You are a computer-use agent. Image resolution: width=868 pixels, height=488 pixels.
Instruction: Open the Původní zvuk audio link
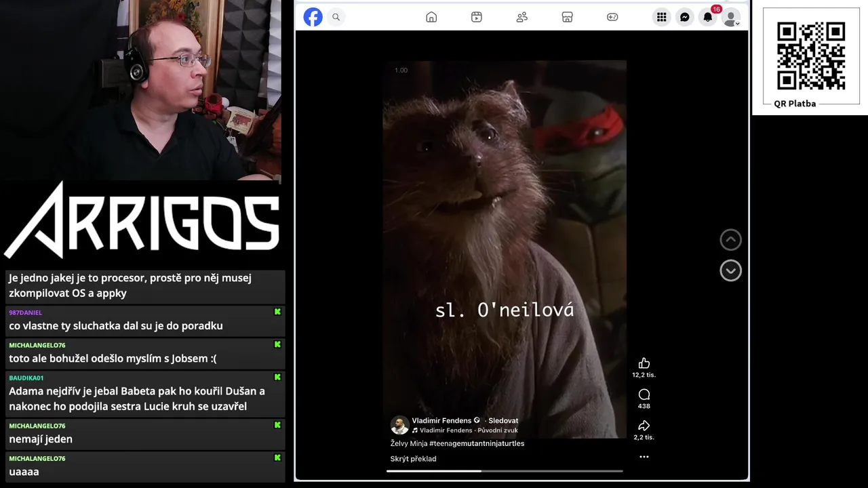(x=498, y=430)
